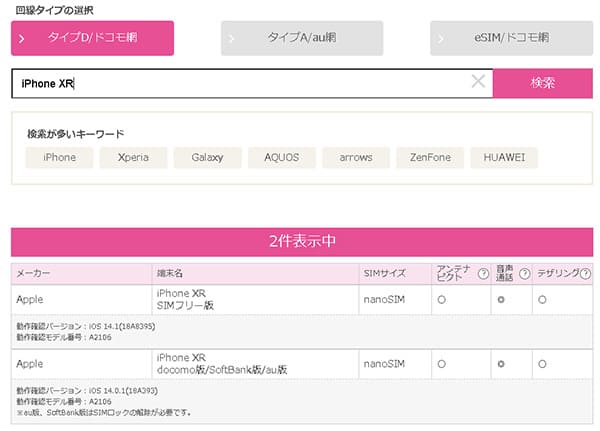Click the 端末名 column header
This screenshot has height=431, width=600.
[x=255, y=274]
